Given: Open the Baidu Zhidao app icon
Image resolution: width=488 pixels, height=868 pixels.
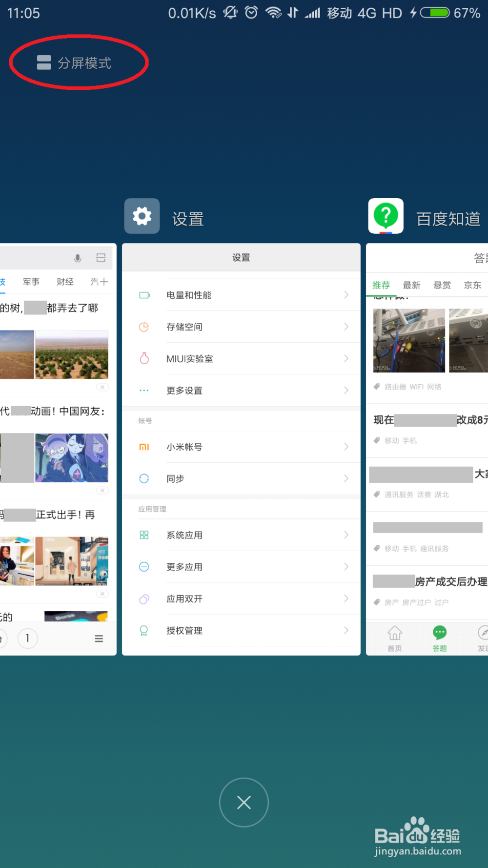Looking at the screenshot, I should coord(386,216).
